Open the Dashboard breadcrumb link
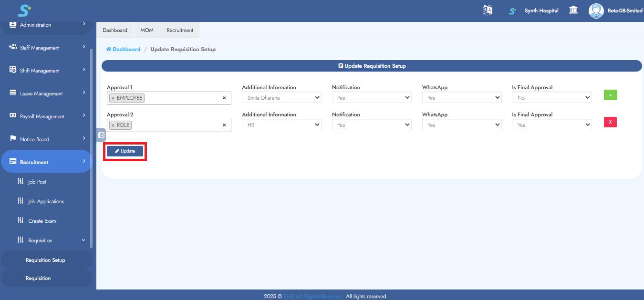 tap(123, 49)
